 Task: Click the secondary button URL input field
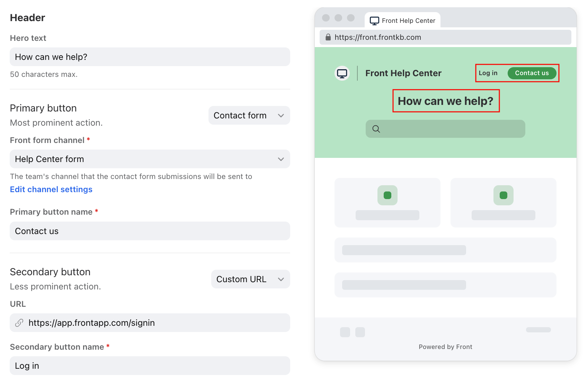coord(150,323)
